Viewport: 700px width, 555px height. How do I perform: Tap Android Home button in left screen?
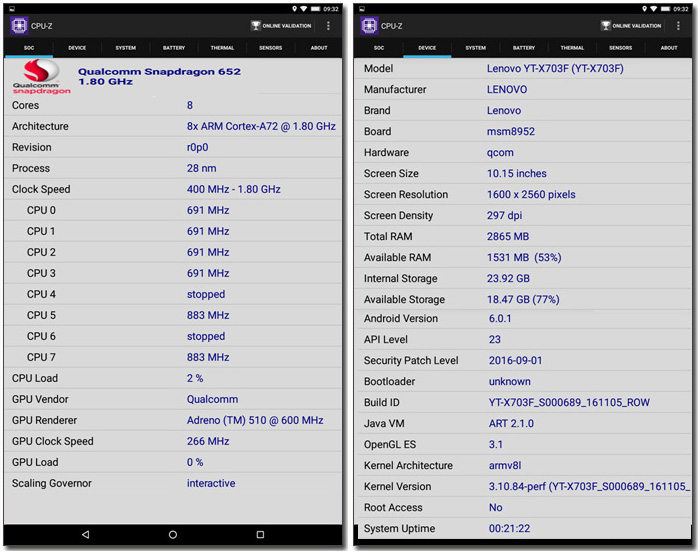173,534
